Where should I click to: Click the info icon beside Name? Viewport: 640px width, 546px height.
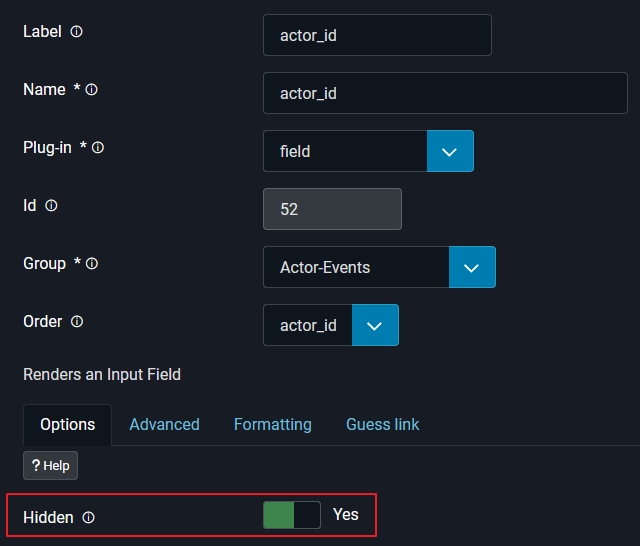coord(92,90)
